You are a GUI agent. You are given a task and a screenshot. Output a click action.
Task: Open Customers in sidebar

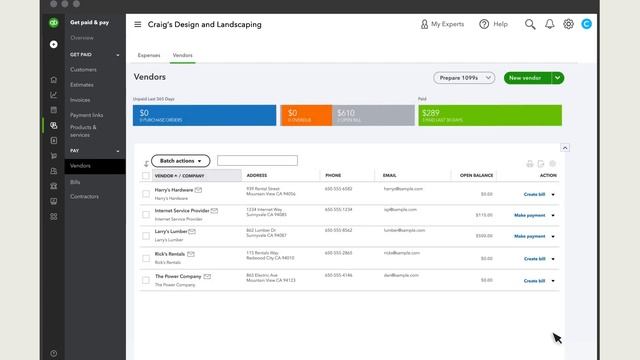(x=83, y=70)
